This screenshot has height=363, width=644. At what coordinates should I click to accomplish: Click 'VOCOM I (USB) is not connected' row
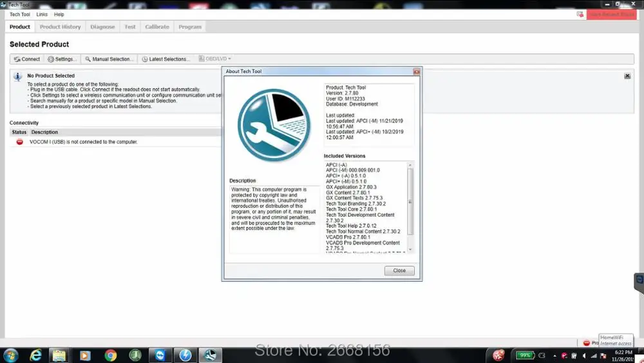(115, 142)
